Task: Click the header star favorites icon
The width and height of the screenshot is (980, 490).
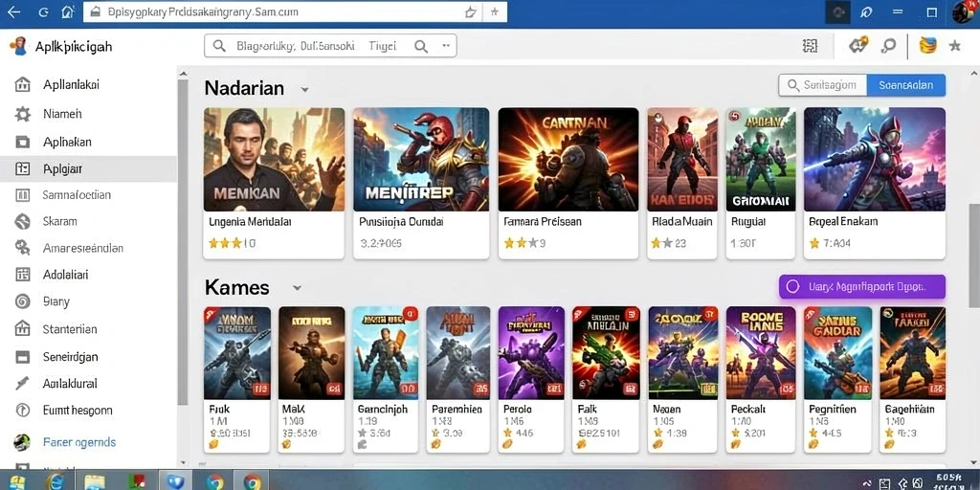Action: pyautogui.click(x=954, y=46)
